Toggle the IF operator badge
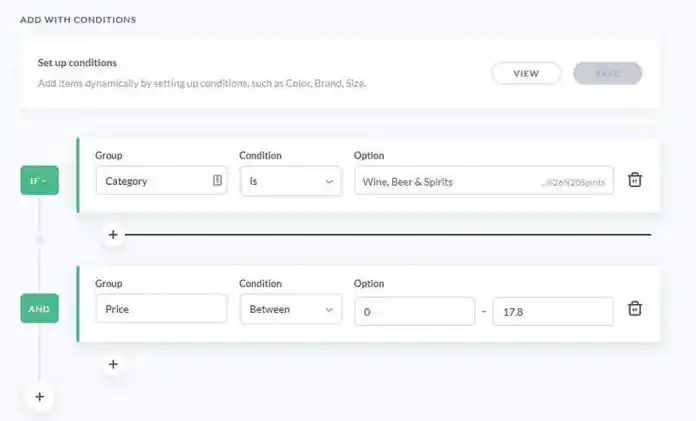Viewport: 696px width, 421px height. (40, 180)
